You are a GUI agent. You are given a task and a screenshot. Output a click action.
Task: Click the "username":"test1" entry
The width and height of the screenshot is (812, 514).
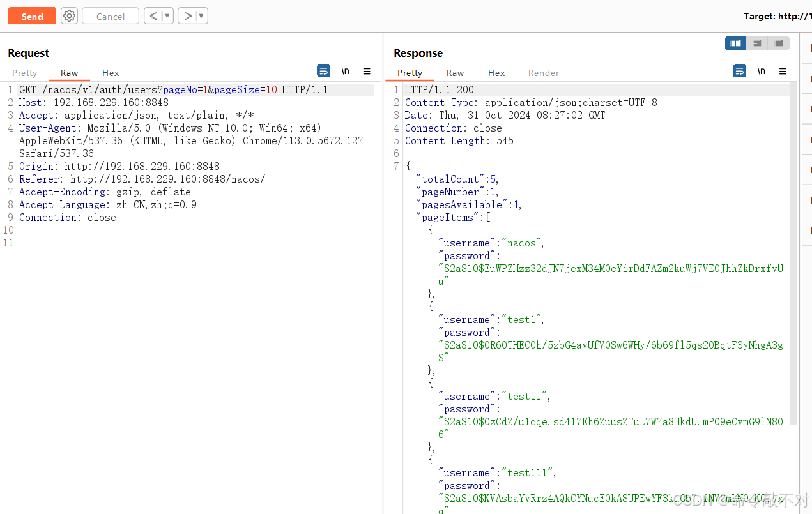pyautogui.click(x=492, y=320)
